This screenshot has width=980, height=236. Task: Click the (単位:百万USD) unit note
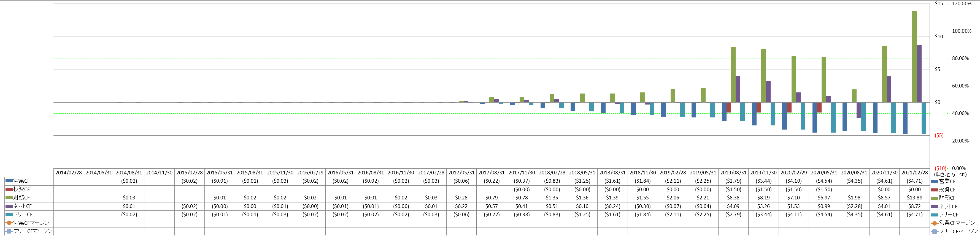[x=950, y=174]
